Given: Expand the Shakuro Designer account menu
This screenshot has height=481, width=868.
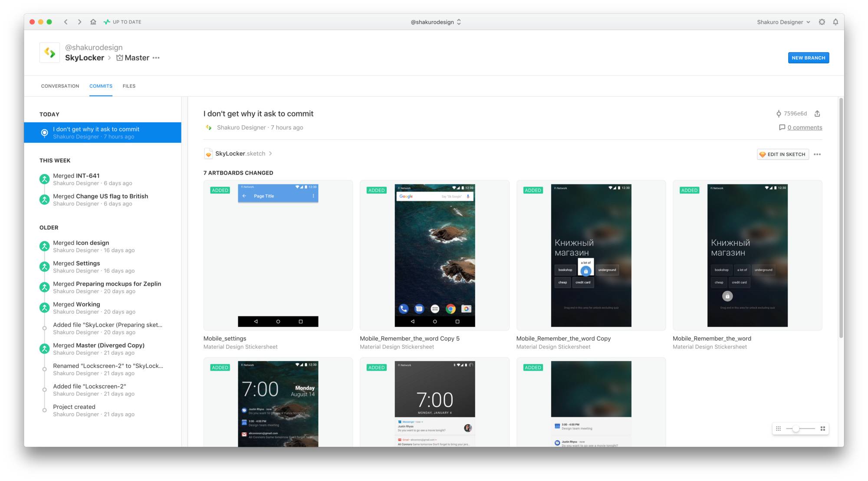Looking at the screenshot, I should coord(783,22).
